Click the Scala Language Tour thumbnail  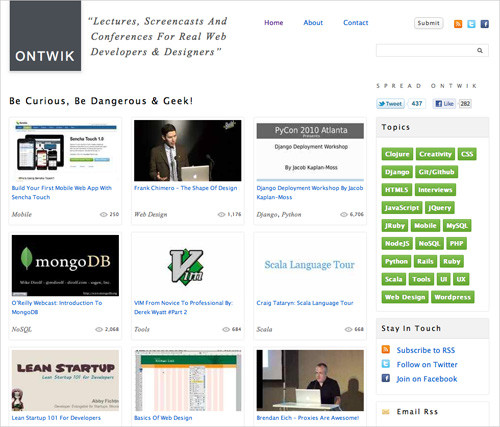pyautogui.click(x=310, y=265)
